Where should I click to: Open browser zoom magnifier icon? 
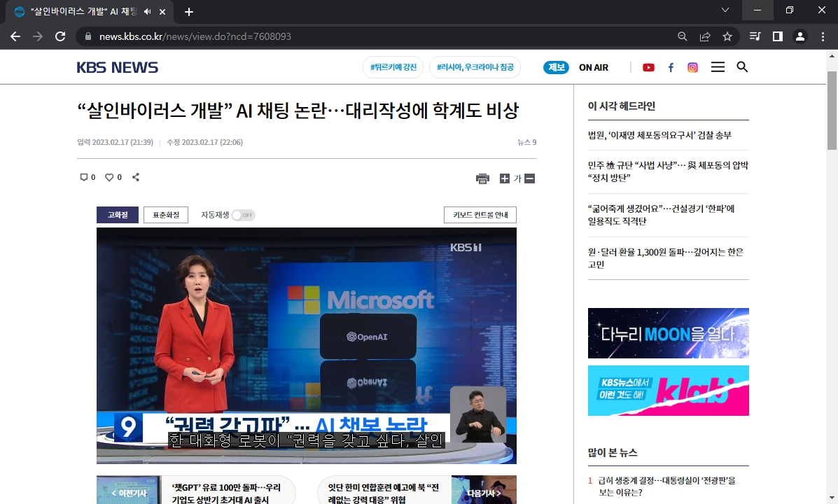683,36
